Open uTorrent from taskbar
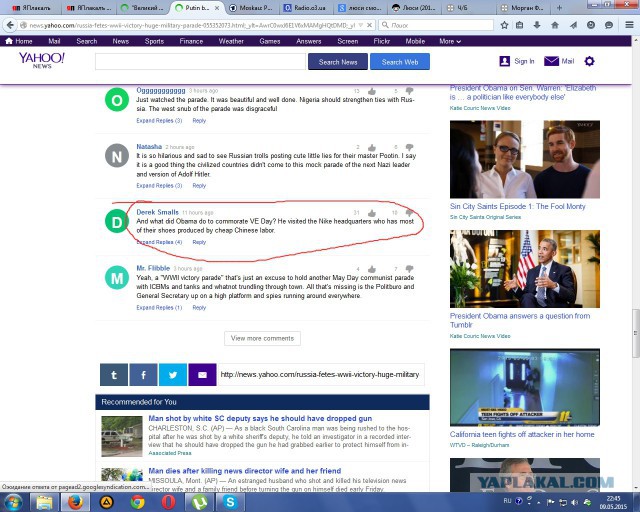The image size is (640, 512). pyautogui.click(x=199, y=502)
